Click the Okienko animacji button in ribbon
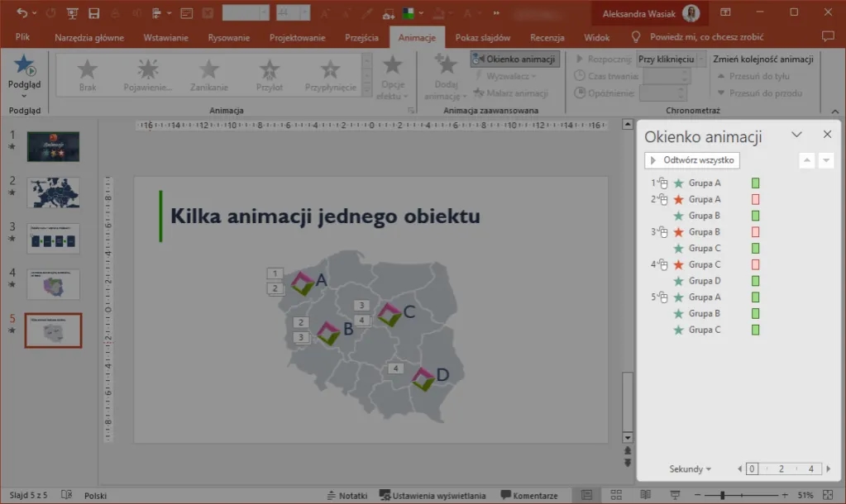 click(x=515, y=59)
